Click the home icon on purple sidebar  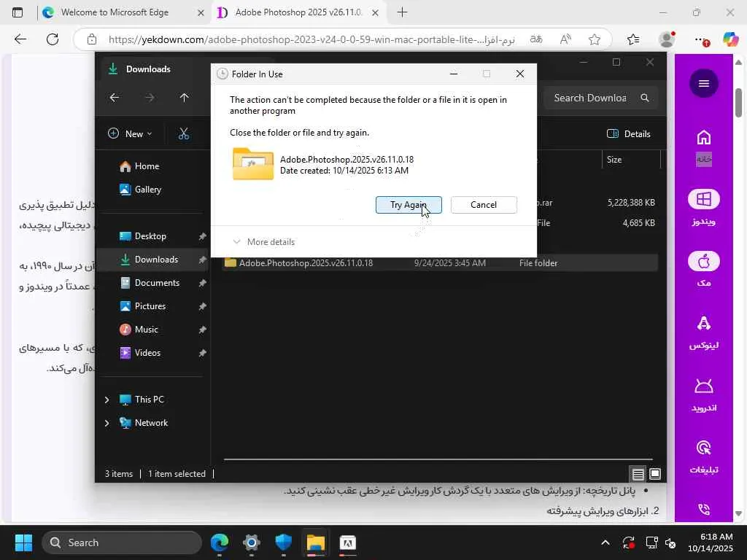(x=704, y=138)
